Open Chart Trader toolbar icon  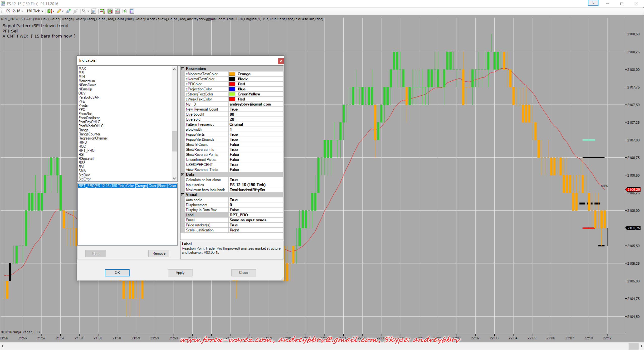(102, 11)
